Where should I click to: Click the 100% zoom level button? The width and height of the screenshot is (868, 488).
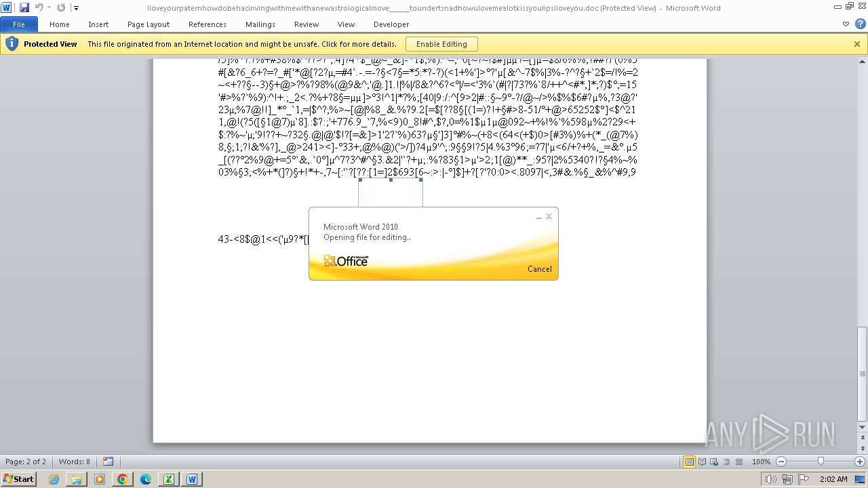[x=761, y=462]
